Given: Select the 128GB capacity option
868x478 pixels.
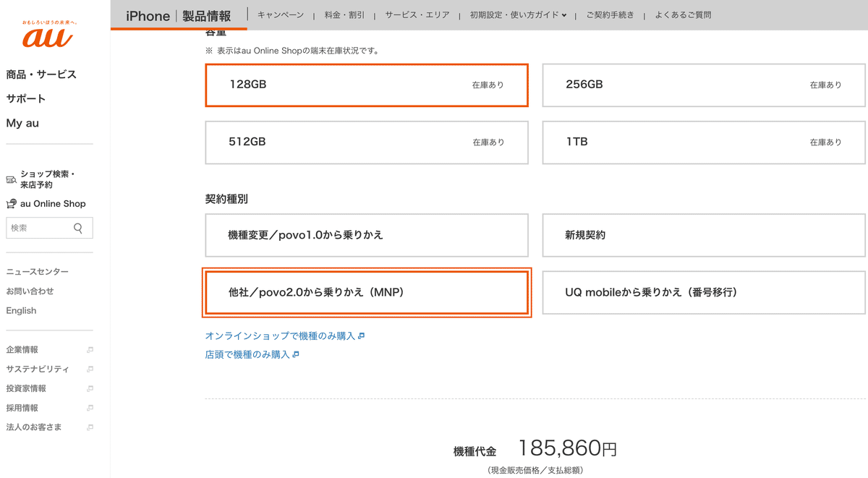Looking at the screenshot, I should [x=367, y=85].
